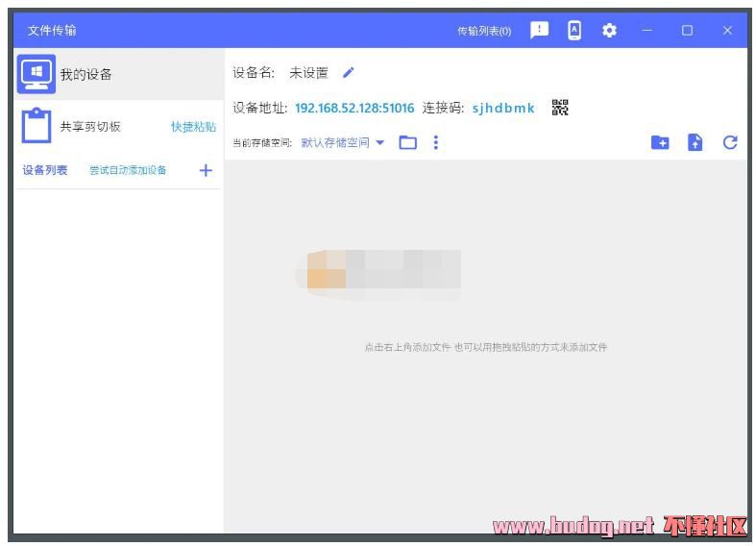Viewport: 756px width, 546px height.
Task: Edit device name with the pencil icon
Action: [x=349, y=72]
